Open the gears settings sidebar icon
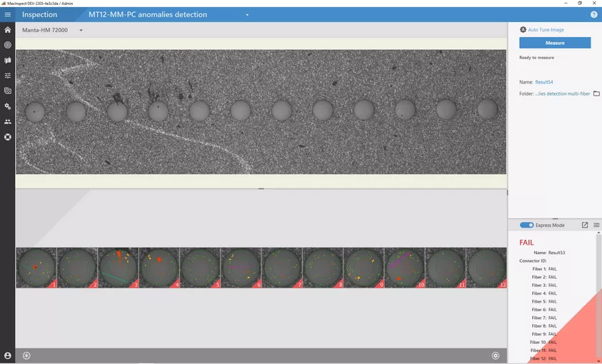 (8, 106)
